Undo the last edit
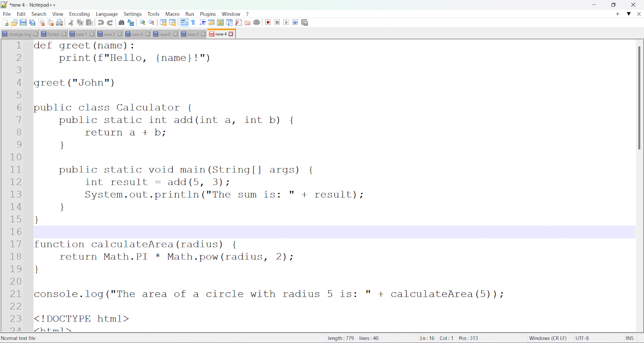This screenshot has width=644, height=343. (x=101, y=23)
